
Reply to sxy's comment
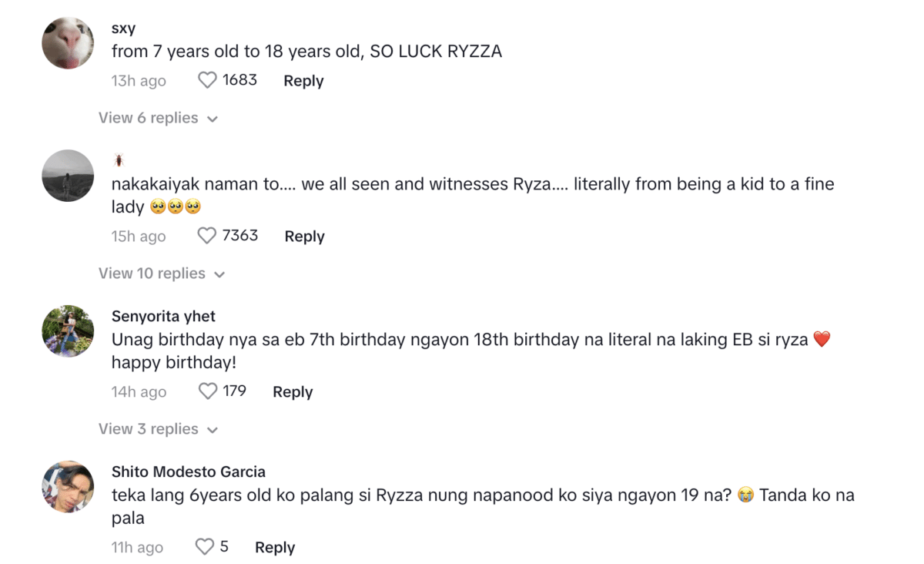point(303,80)
